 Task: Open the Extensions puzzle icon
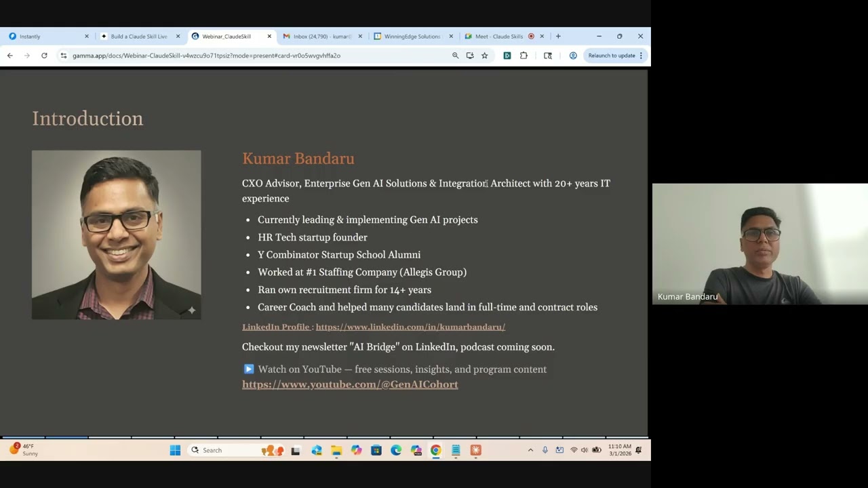[x=524, y=56]
